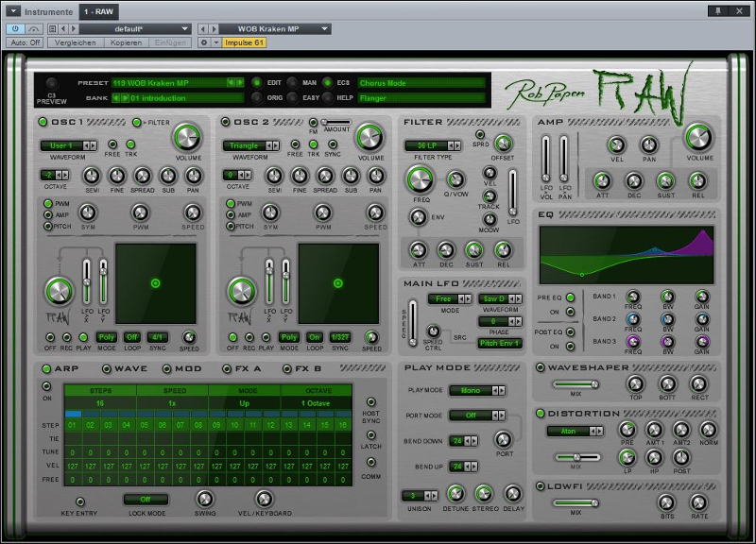Switch to the FX B tab
This screenshot has width=756, height=544.
(301, 368)
